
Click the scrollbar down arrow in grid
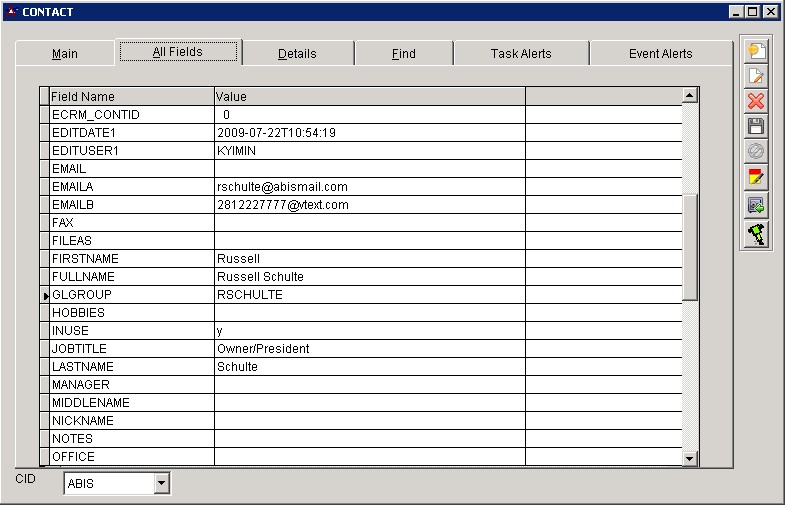point(689,458)
